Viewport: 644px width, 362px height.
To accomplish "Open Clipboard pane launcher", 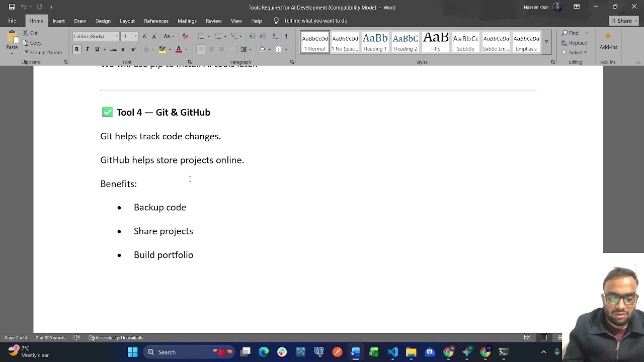I will pyautogui.click(x=65, y=62).
